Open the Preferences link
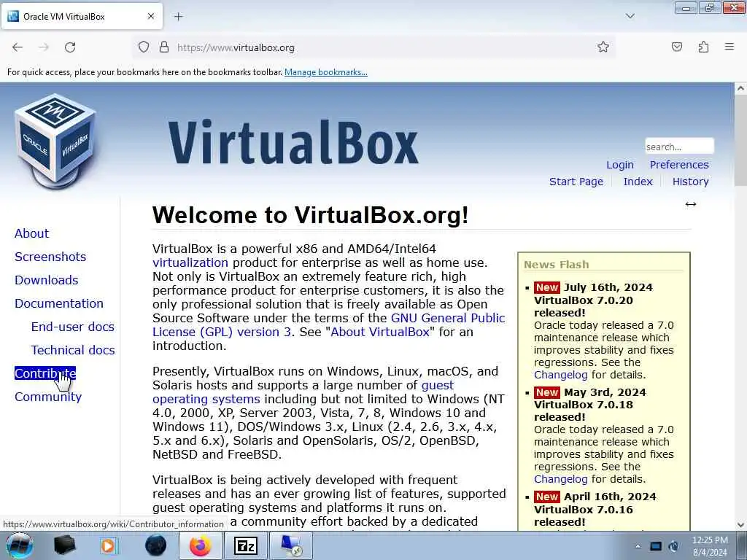 [679, 165]
